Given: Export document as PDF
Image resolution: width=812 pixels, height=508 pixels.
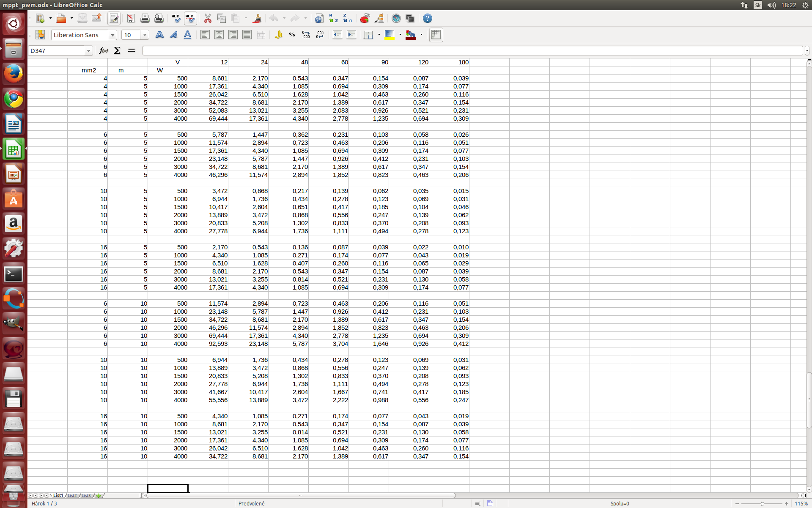Looking at the screenshot, I should click(x=131, y=18).
